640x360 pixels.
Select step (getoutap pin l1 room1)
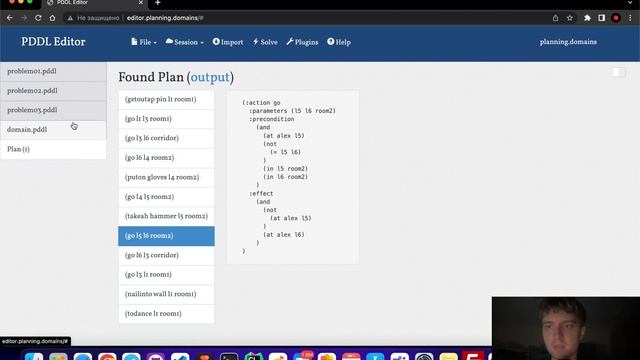[166, 100]
